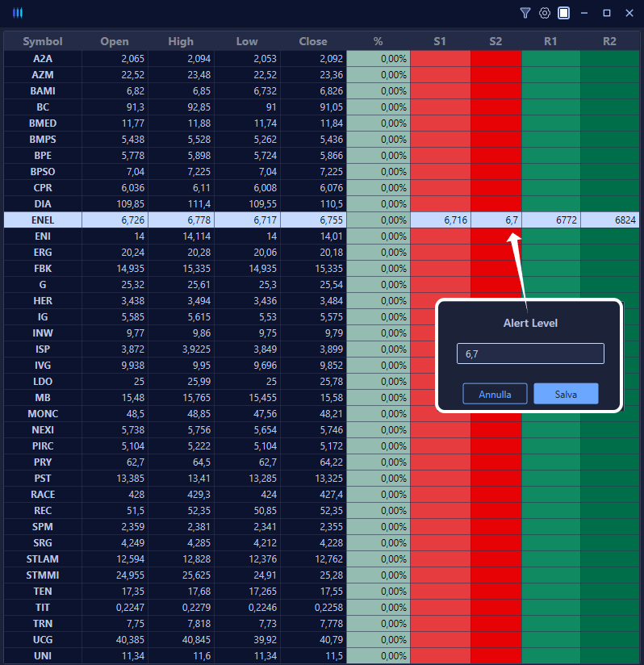Screen dimensions: 644x665
Task: Select the MONC symbol cell
Action: tap(43, 413)
